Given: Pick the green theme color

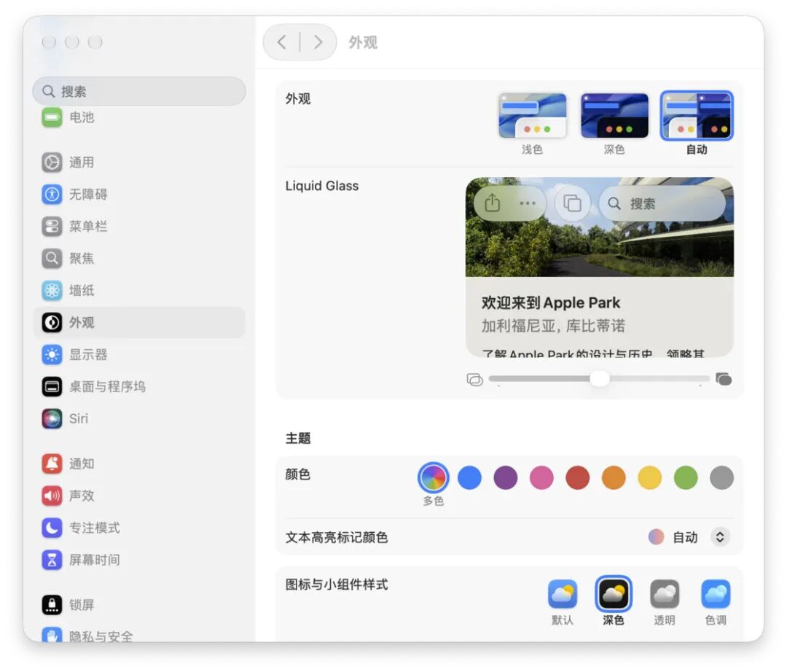Looking at the screenshot, I should point(686,477).
